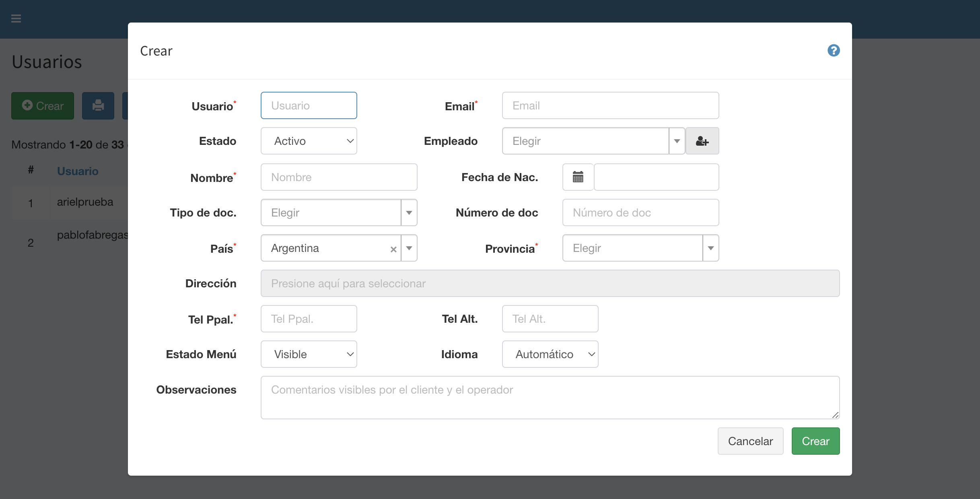
Task: Open the Estado Menú Visible dropdown
Action: pos(309,355)
